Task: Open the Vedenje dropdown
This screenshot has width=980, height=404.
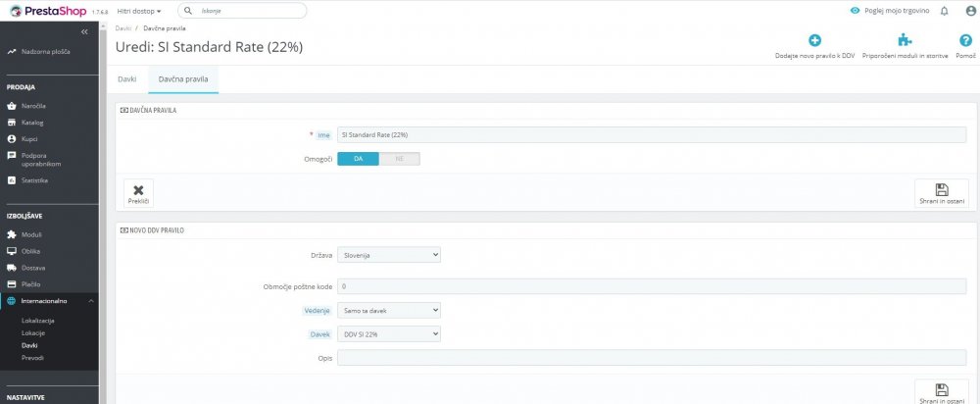Action: (x=389, y=310)
